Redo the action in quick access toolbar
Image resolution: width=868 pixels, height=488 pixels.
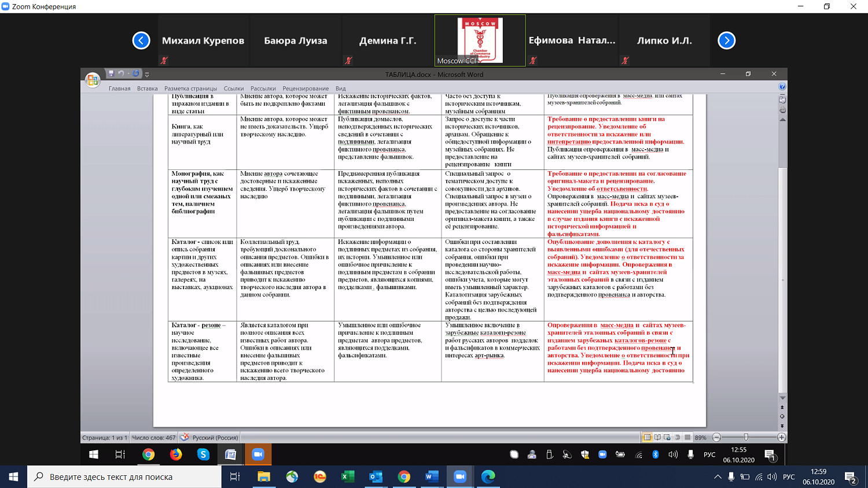[x=136, y=73]
